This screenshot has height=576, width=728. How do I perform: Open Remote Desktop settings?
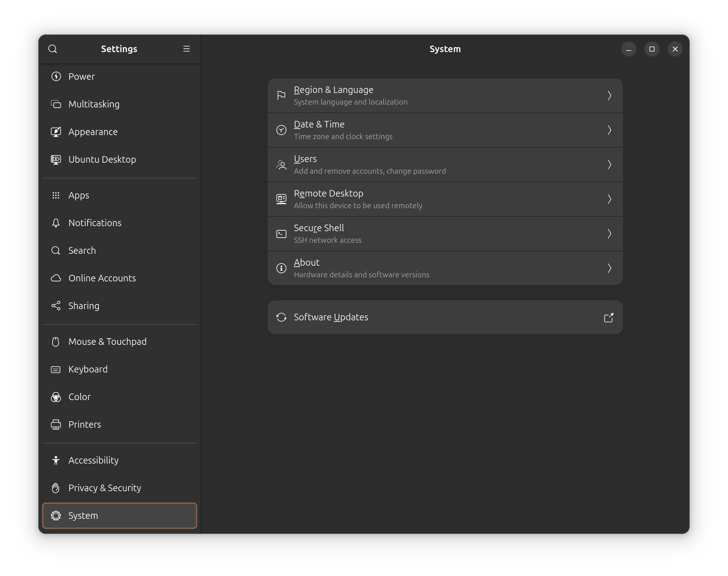coord(445,199)
